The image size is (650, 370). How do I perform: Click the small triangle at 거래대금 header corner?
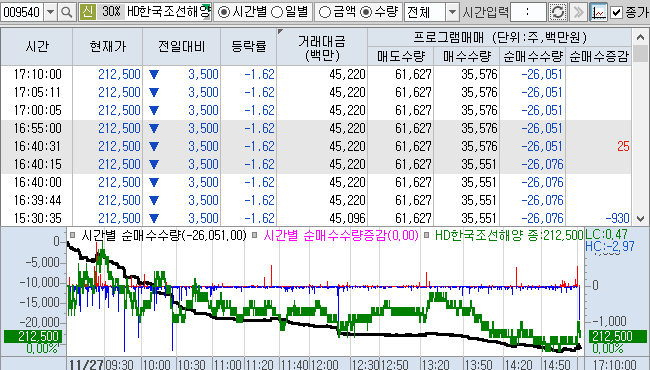tap(280, 31)
